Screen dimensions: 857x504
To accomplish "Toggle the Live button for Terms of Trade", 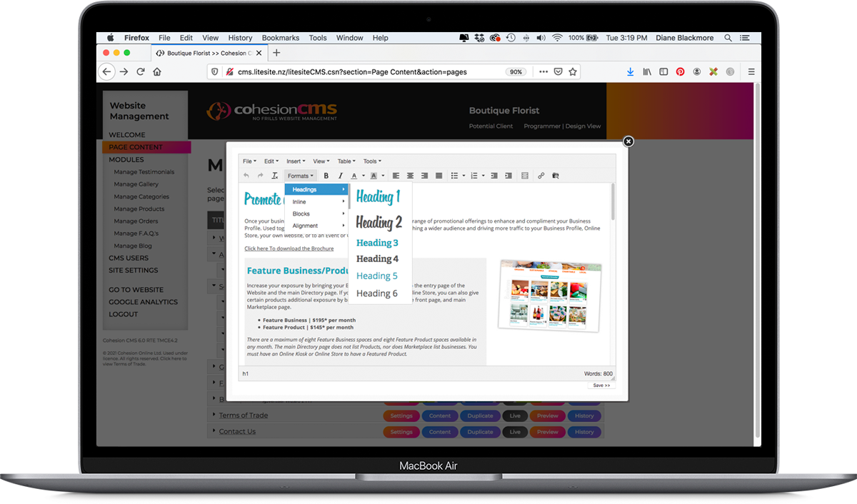I will [515, 415].
